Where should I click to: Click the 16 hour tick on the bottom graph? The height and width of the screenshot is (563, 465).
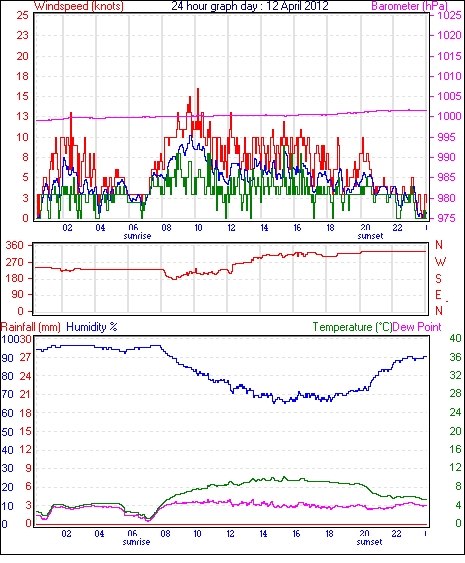tap(296, 534)
